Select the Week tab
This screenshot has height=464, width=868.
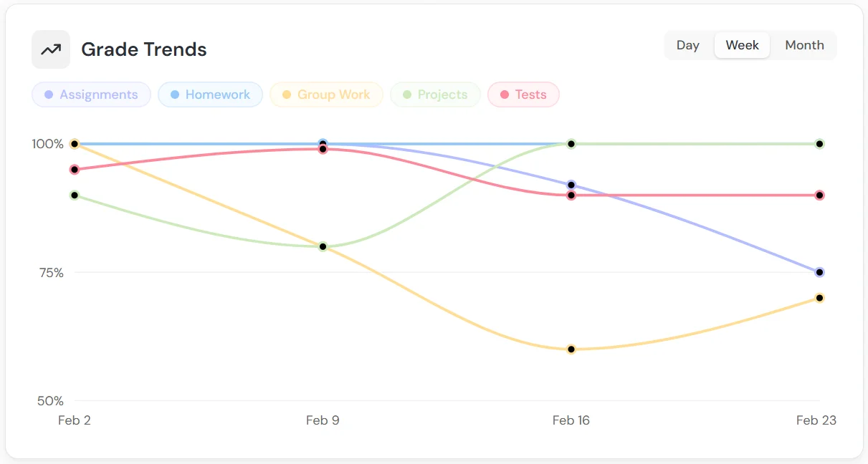tap(742, 44)
